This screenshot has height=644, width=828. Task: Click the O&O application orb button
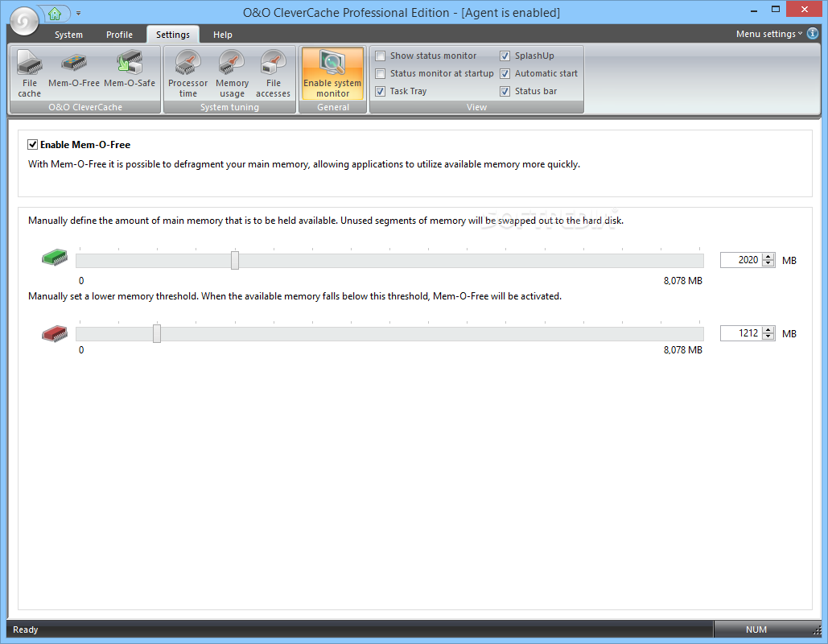(x=24, y=21)
